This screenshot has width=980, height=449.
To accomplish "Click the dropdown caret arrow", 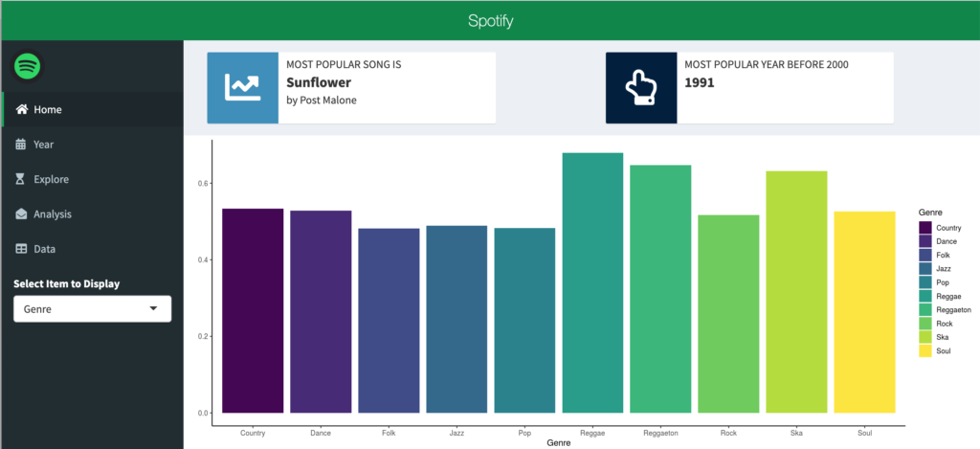I will point(154,309).
